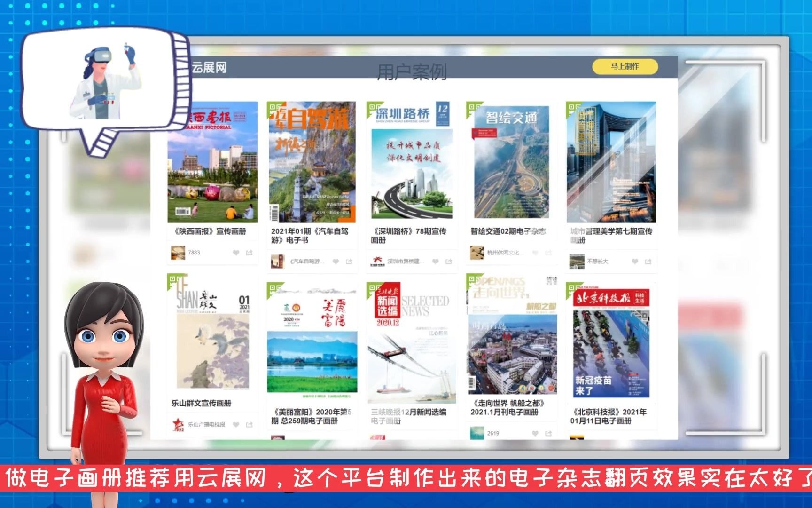This screenshot has width=812, height=508.
Task: Open title 2021年01期《汽车自驾游》电子书
Action: pyautogui.click(x=310, y=236)
